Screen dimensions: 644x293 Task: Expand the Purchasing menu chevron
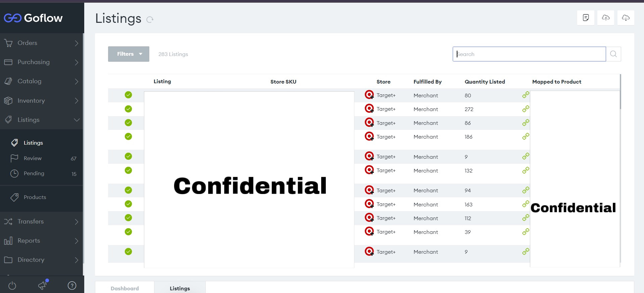coord(77,62)
